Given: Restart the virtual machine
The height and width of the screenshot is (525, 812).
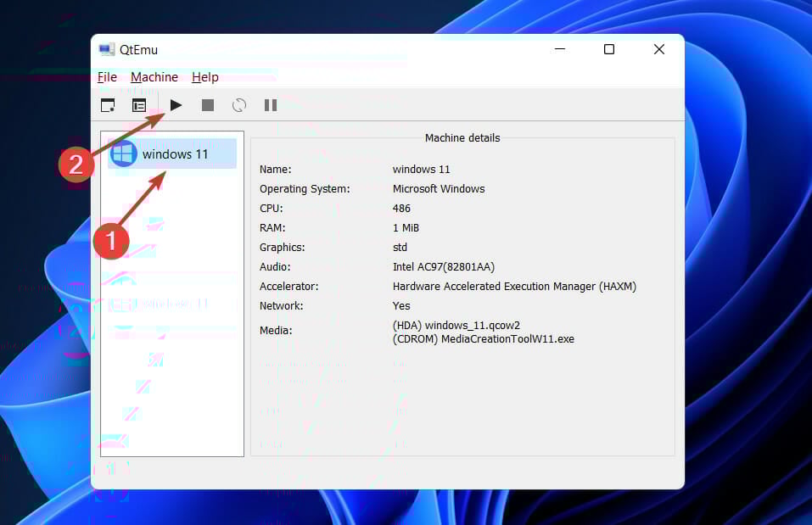Looking at the screenshot, I should [238, 104].
